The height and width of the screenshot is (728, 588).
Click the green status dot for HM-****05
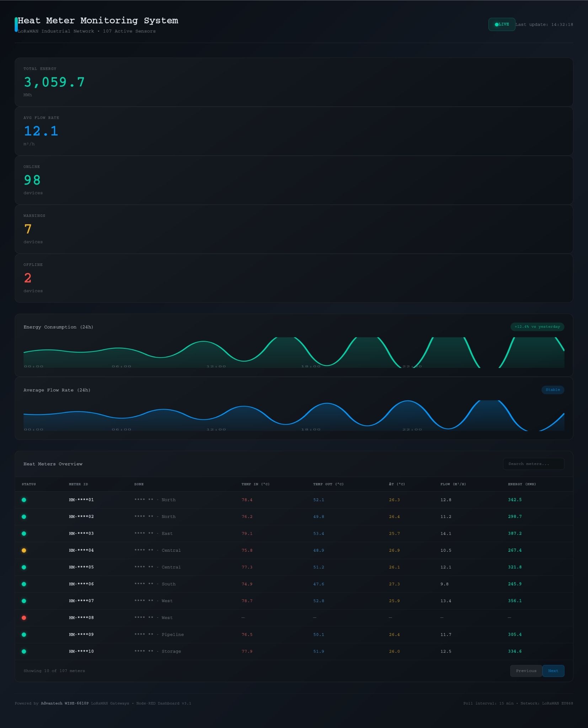click(x=24, y=567)
